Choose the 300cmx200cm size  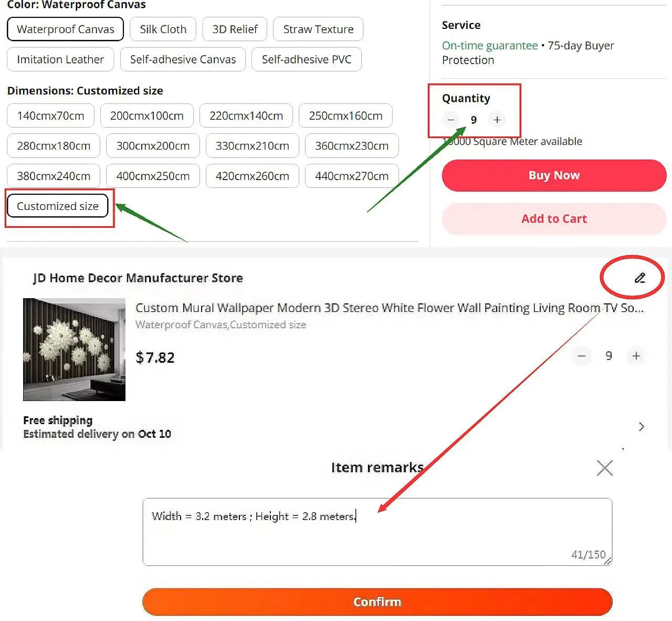click(x=153, y=145)
